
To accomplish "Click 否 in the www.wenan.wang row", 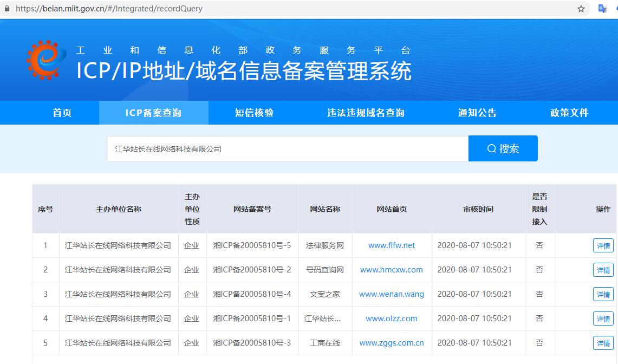I will click(539, 294).
